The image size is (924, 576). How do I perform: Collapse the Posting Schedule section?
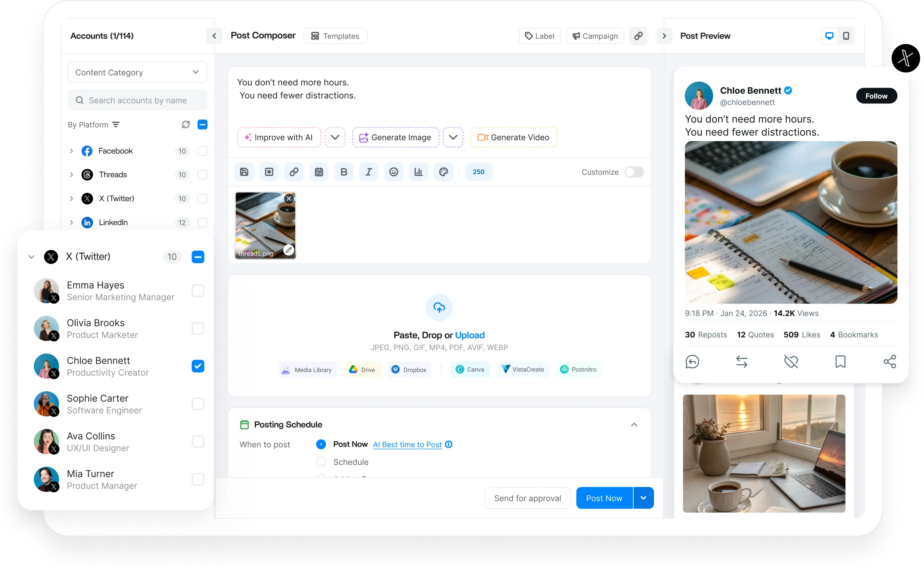(634, 424)
